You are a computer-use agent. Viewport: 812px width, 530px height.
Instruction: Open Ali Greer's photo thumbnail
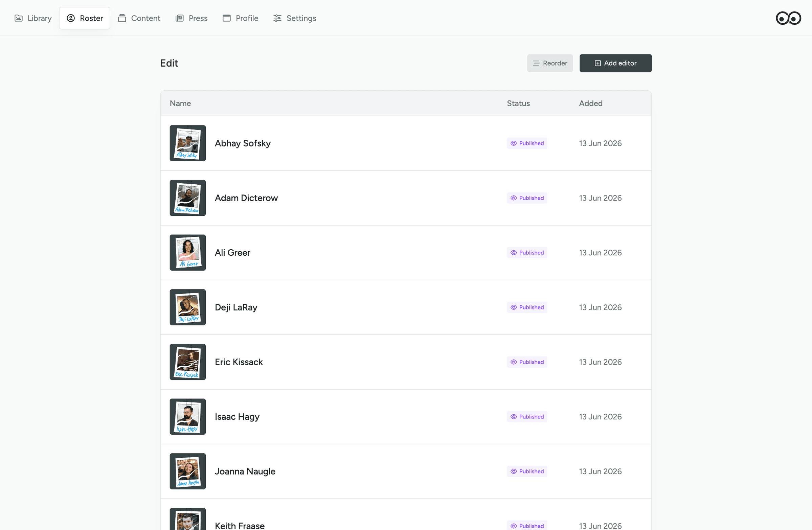[188, 253]
